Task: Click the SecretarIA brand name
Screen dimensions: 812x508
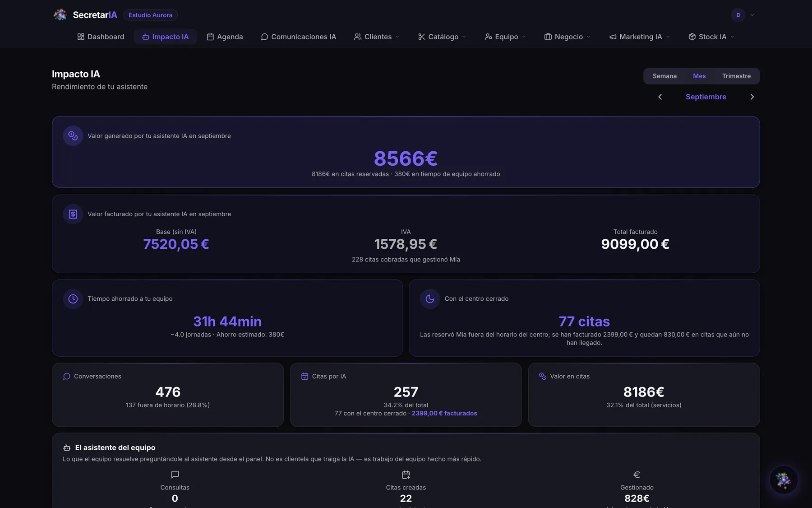Action: [x=95, y=15]
